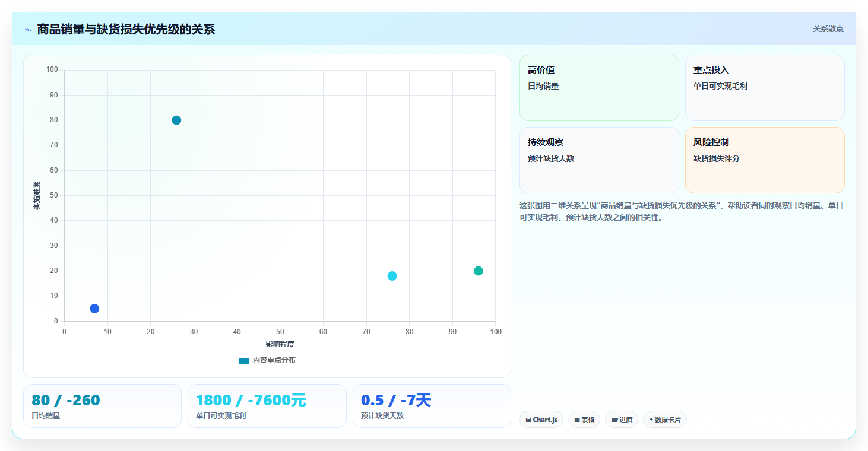Click the 缺货损失评分 text in risk card
Viewport: 868px width, 451px height.
717,158
